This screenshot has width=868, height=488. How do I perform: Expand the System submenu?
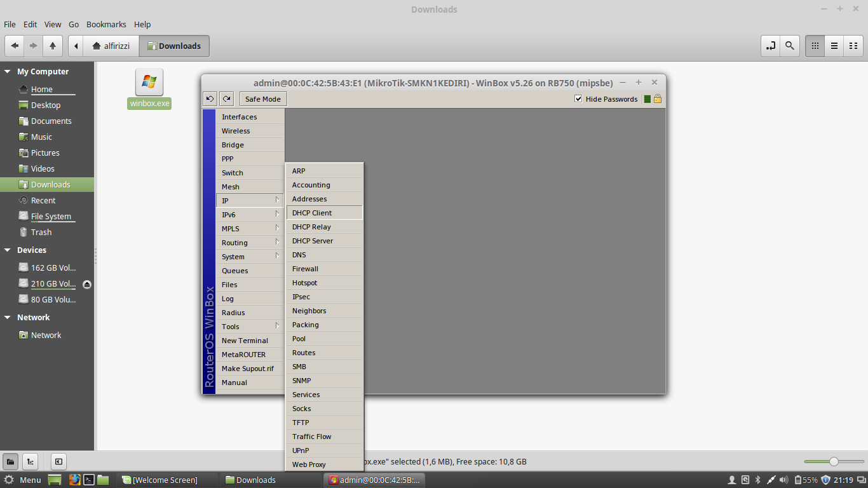(x=250, y=257)
